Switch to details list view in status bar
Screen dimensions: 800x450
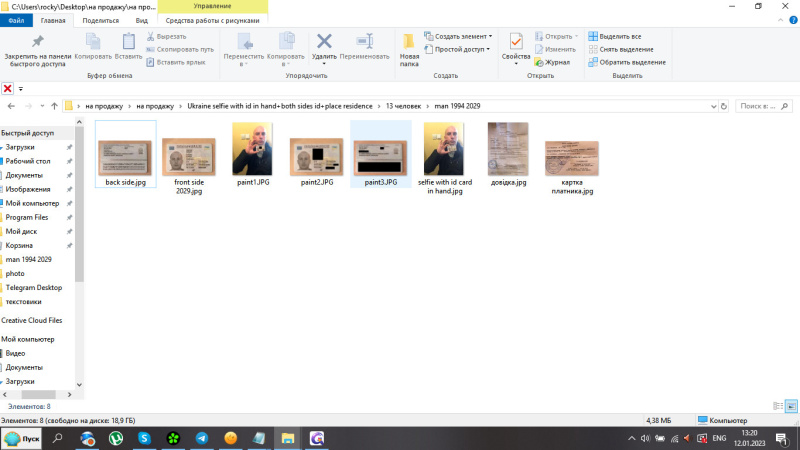click(x=778, y=405)
